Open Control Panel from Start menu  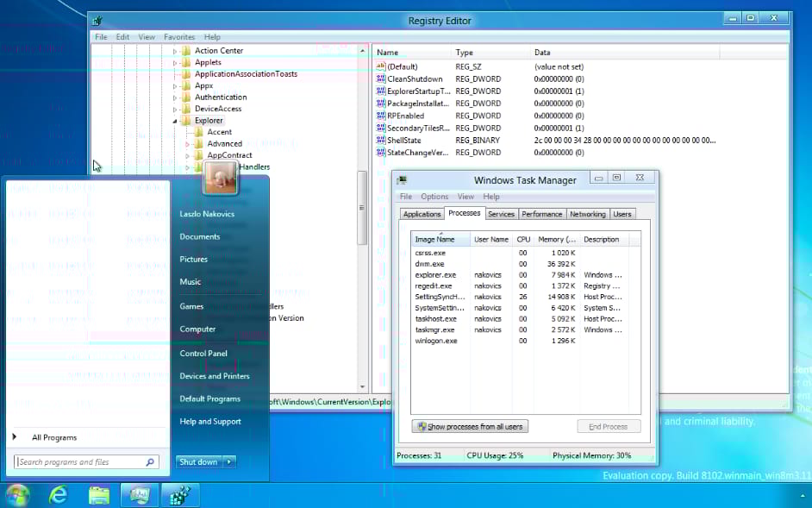click(x=203, y=353)
